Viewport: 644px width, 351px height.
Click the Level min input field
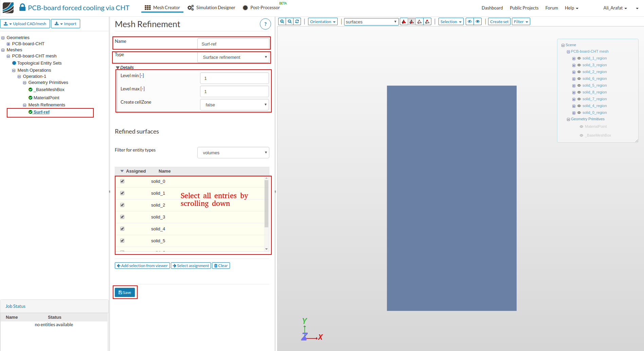click(234, 78)
